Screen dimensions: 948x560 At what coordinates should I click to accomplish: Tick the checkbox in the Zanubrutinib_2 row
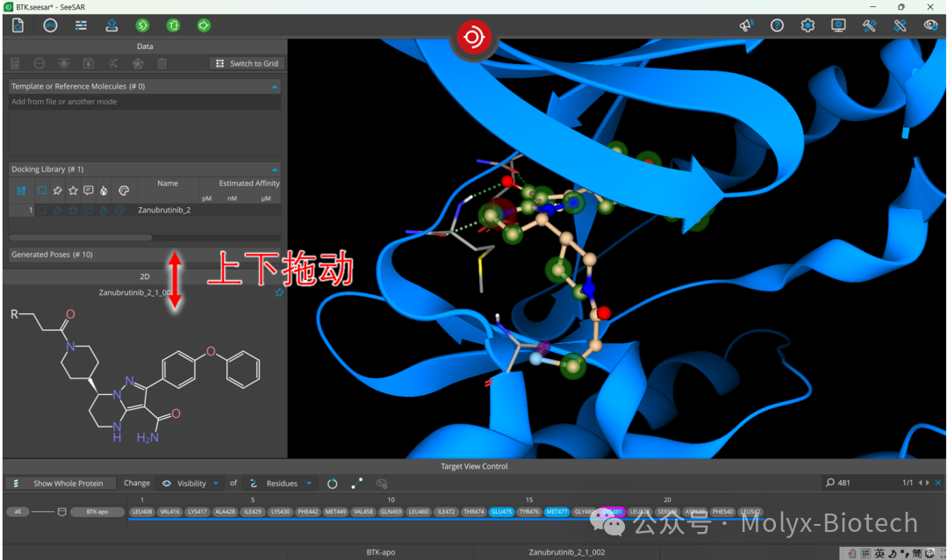pos(42,210)
